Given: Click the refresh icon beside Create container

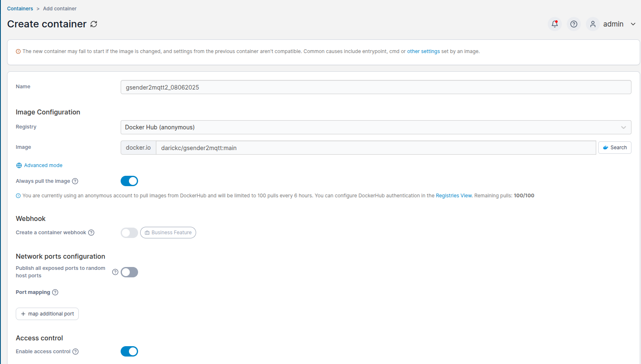Looking at the screenshot, I should [x=94, y=24].
